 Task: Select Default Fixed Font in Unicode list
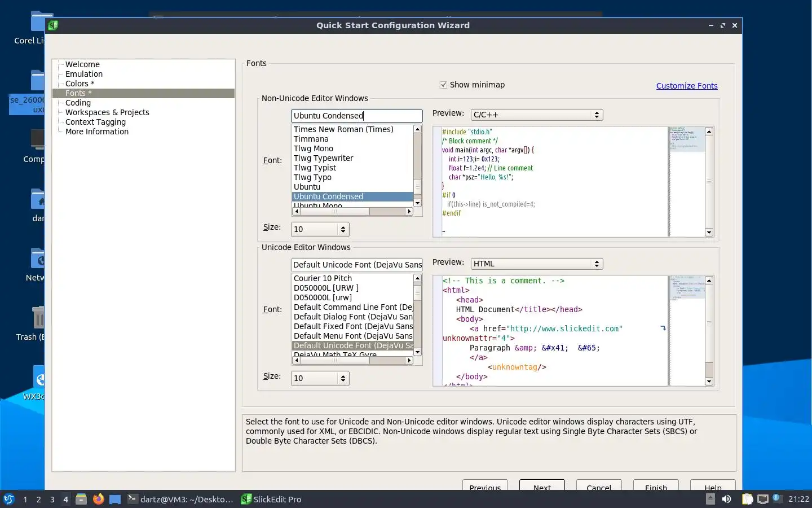(353, 326)
